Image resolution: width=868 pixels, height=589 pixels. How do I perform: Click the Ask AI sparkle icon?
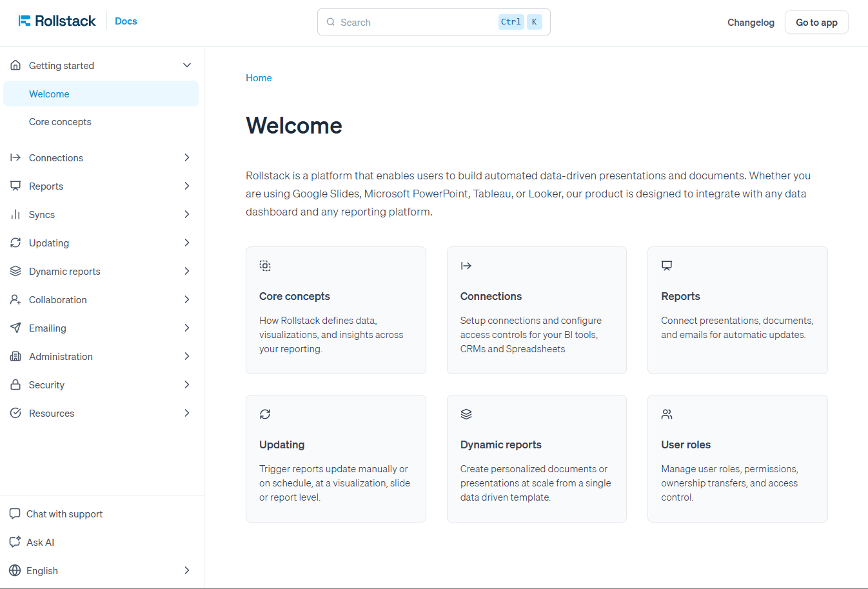coord(15,542)
